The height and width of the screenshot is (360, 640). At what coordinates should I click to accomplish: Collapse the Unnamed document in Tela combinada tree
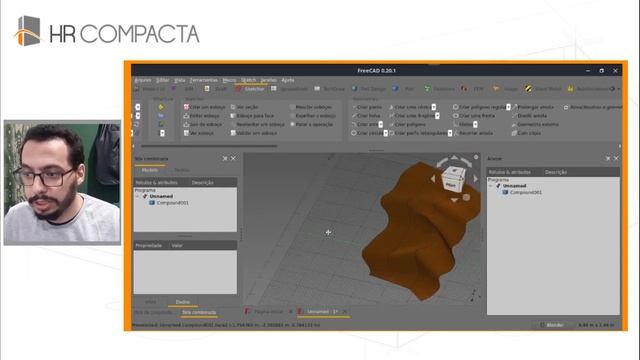[138, 196]
